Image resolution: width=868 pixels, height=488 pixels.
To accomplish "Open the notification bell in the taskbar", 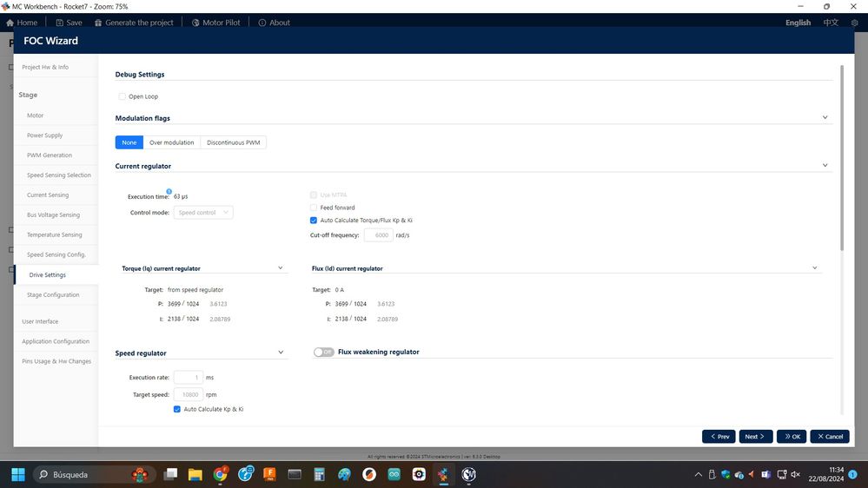I will (x=853, y=475).
